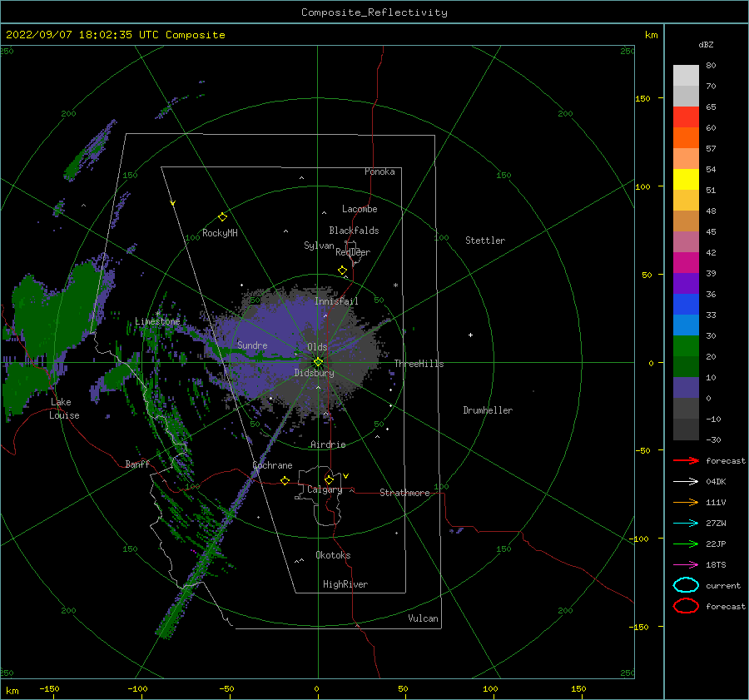Click the Airdrie city label

328,444
